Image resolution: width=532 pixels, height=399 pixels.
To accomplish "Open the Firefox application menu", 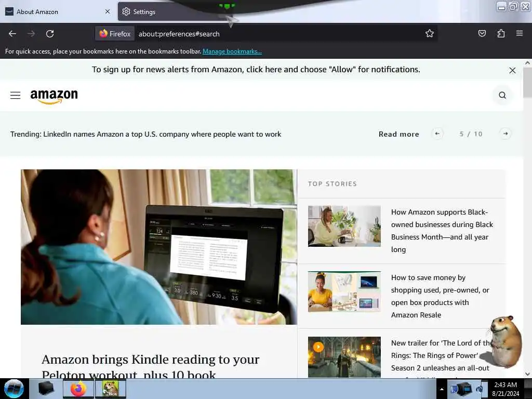I will point(520,33).
